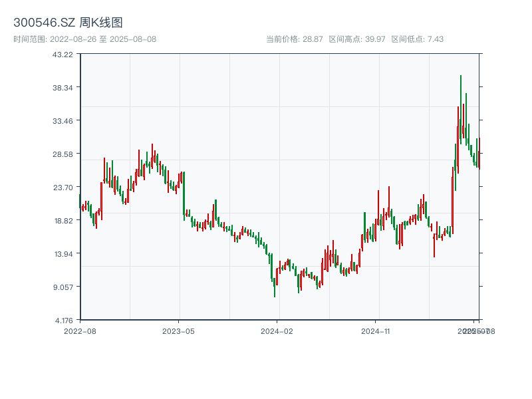
Task: Click the lowest green candle near 2024-02
Action: pos(275,287)
